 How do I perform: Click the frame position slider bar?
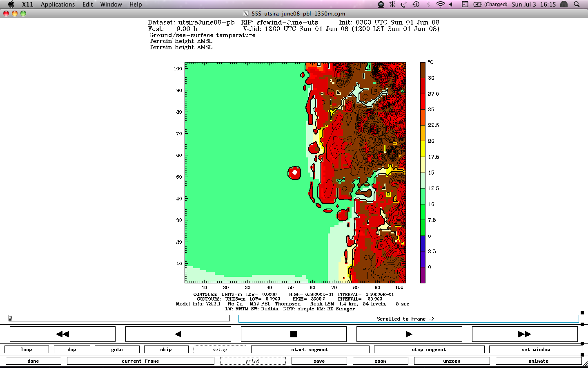point(119,318)
